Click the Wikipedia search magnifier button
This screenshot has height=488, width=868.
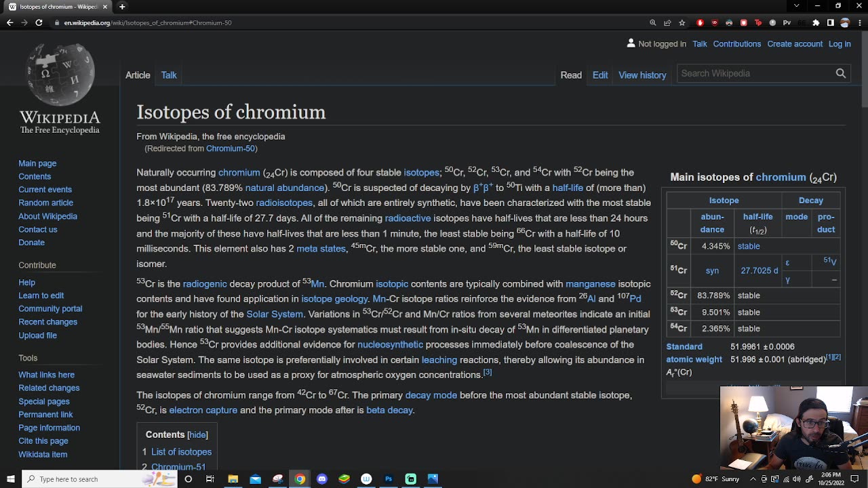(x=841, y=73)
